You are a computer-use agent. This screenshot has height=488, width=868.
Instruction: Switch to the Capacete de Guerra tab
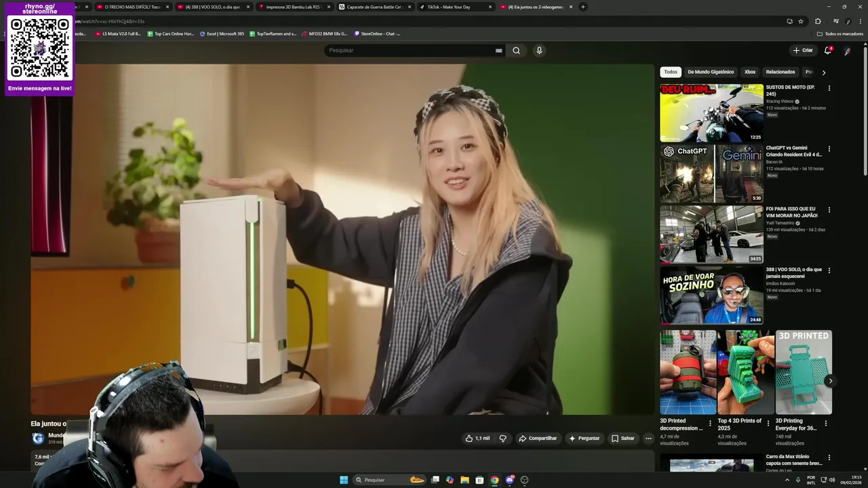pos(374,7)
